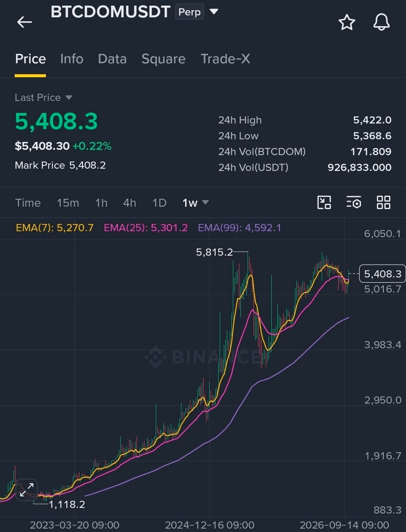Open the four-square grid layout icon
406x532 pixels.
(383, 203)
